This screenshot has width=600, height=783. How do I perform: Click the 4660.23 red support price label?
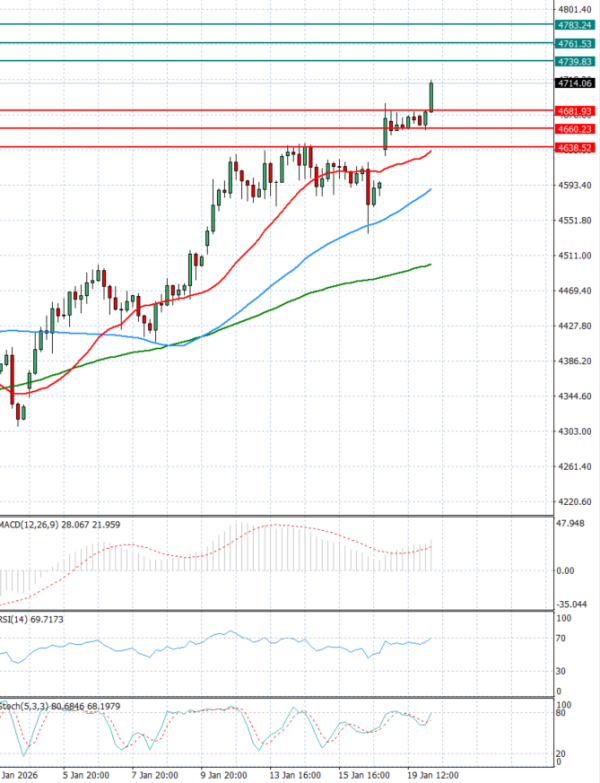point(576,129)
